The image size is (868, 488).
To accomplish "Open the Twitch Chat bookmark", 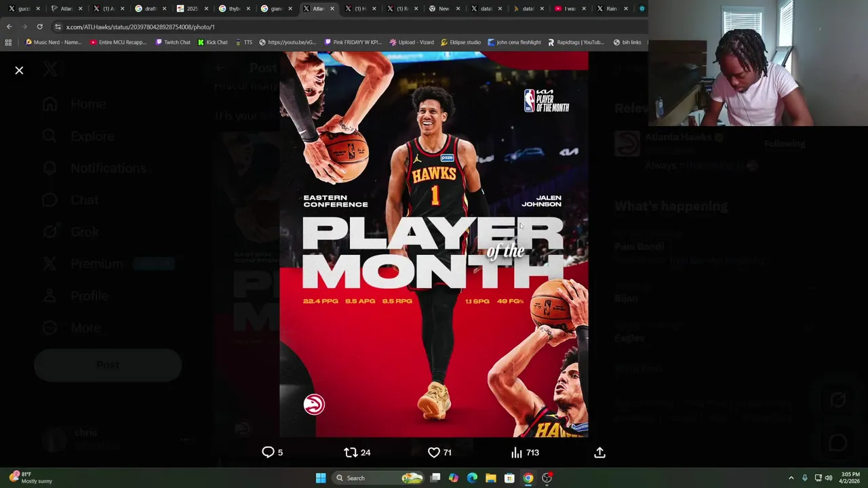I will click(x=173, y=42).
